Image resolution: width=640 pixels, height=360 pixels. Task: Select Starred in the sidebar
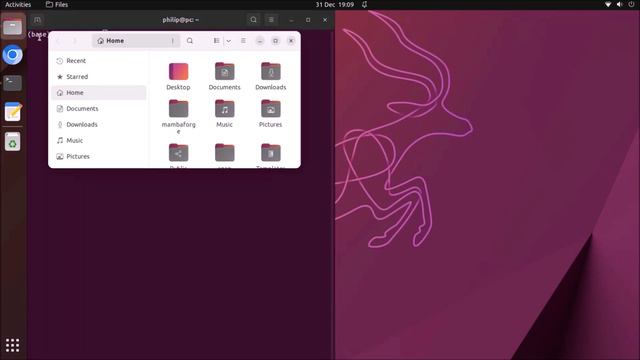pyautogui.click(x=99, y=77)
